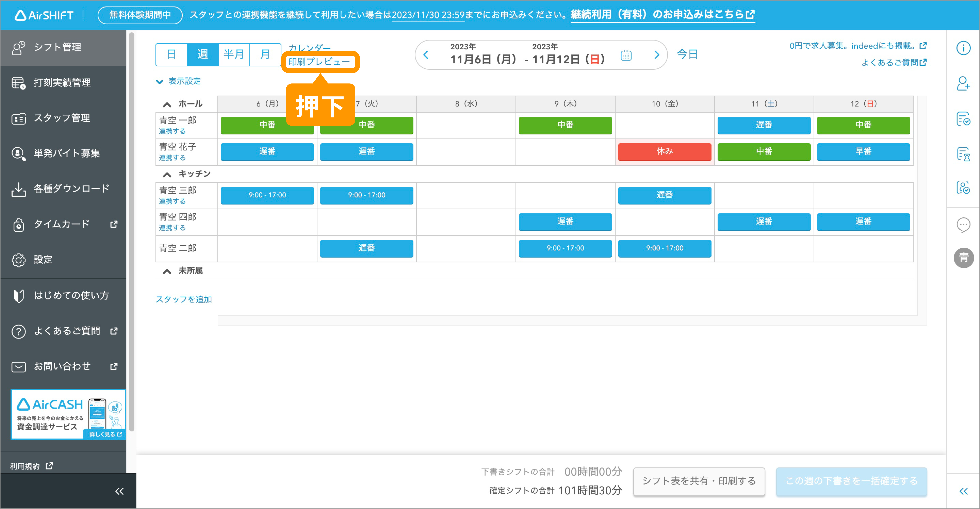Image resolution: width=980 pixels, height=509 pixels.
Task: Click the 青 user avatar circle
Action: coord(963,257)
